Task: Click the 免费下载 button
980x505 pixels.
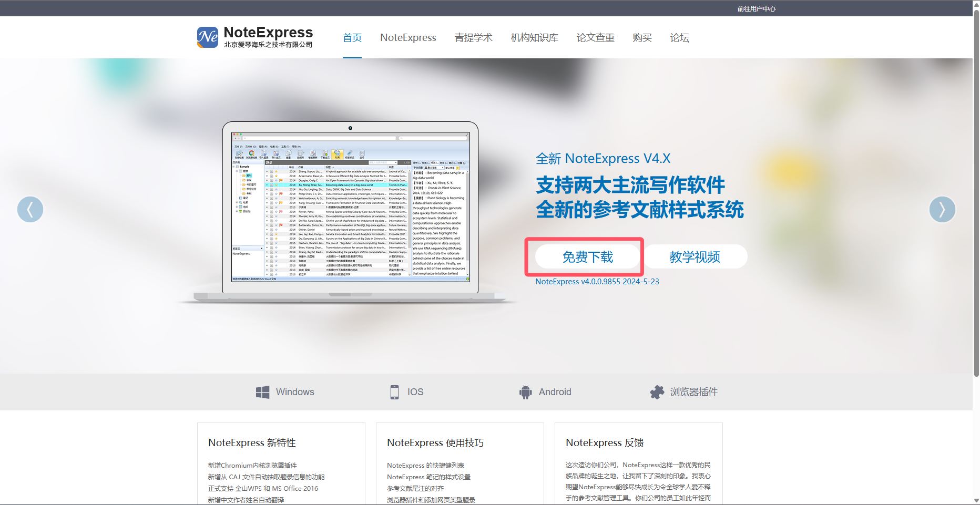Action: (x=587, y=256)
